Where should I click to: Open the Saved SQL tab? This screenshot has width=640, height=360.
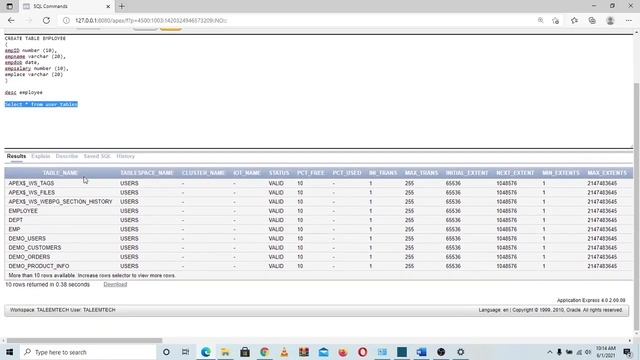[x=97, y=156]
